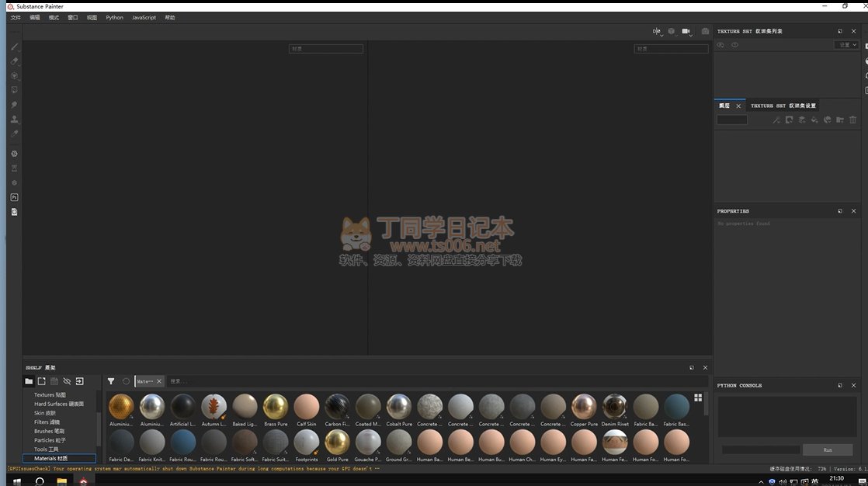Toggle shelf hidden-items eye icon

coord(67,381)
